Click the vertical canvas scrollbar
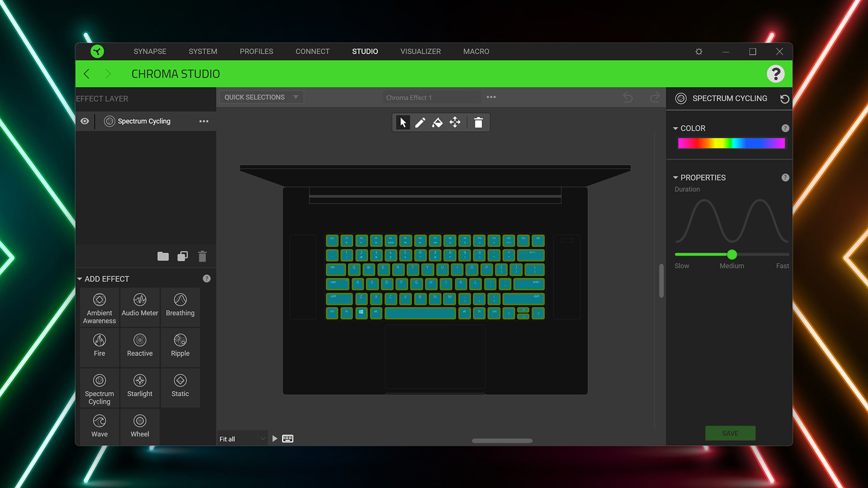The height and width of the screenshot is (488, 868). click(x=661, y=280)
